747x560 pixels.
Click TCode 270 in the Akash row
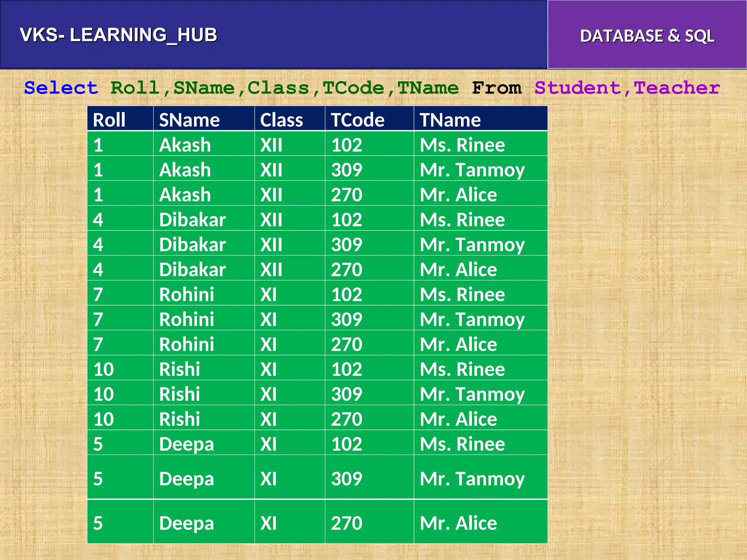coord(347,195)
